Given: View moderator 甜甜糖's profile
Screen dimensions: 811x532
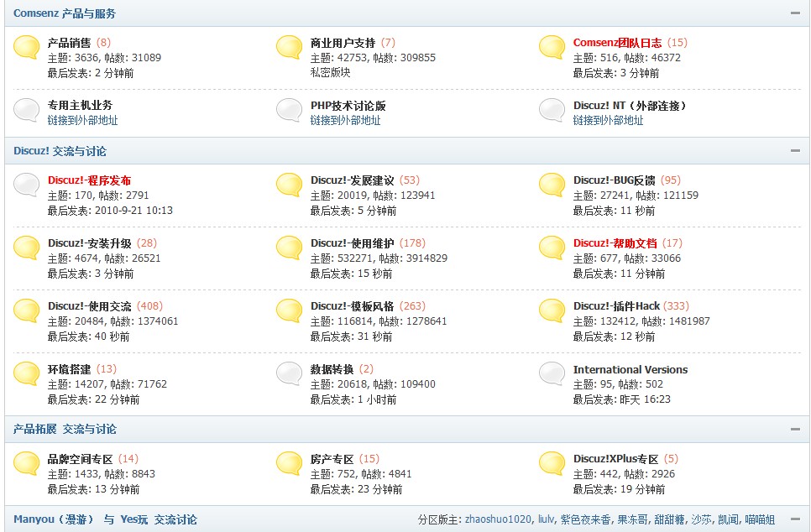Looking at the screenshot, I should point(669,519).
